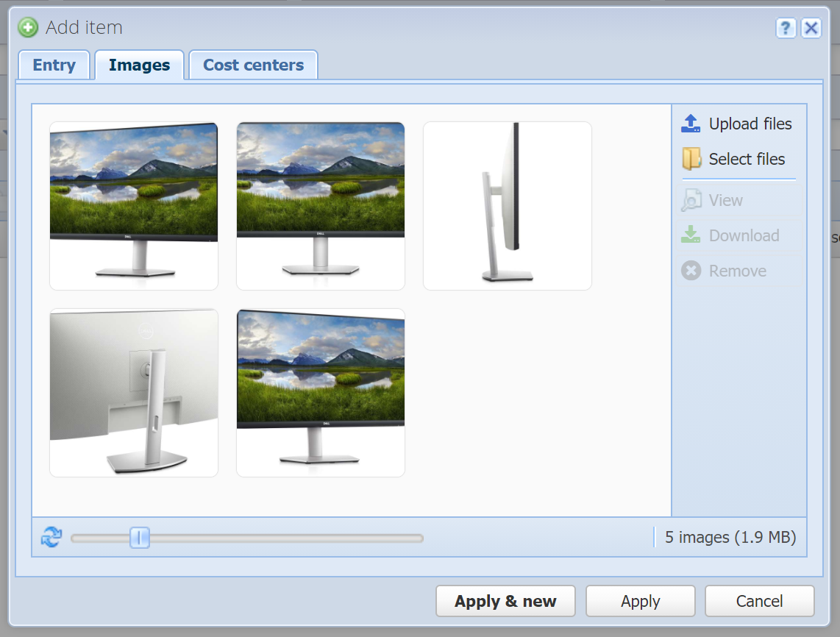The image size is (840, 637).
Task: Click the thumbnail size slider handle
Action: click(x=139, y=538)
